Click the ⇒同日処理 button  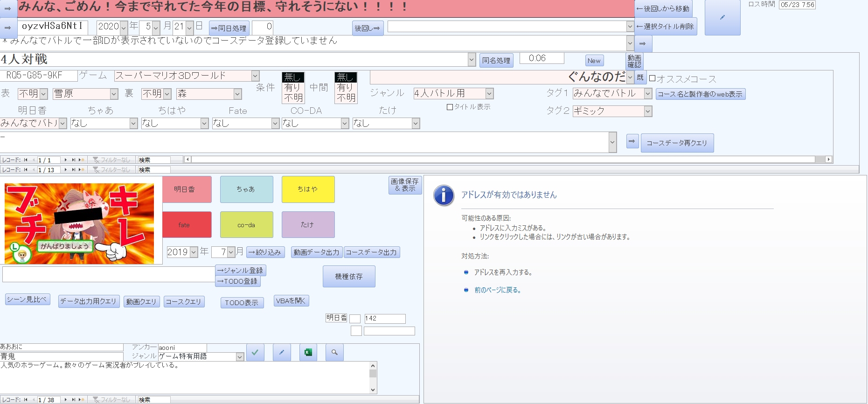click(229, 28)
